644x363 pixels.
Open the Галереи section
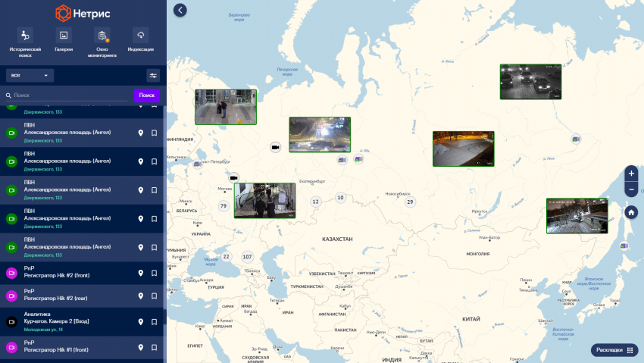pyautogui.click(x=64, y=40)
